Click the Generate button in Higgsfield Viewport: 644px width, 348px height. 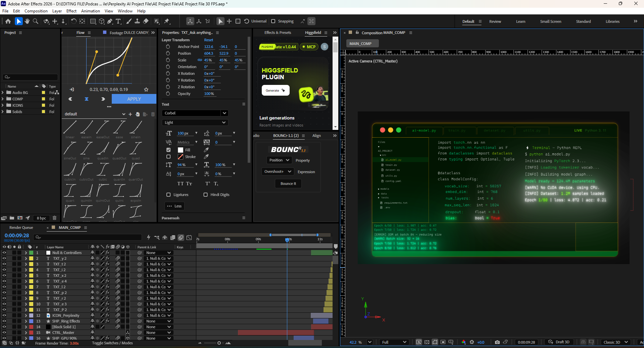[x=275, y=90]
